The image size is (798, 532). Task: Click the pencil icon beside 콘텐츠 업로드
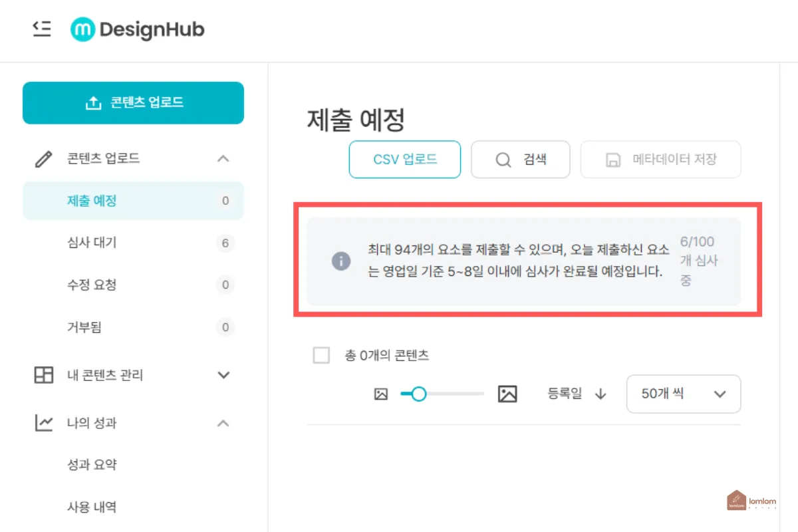(x=43, y=158)
